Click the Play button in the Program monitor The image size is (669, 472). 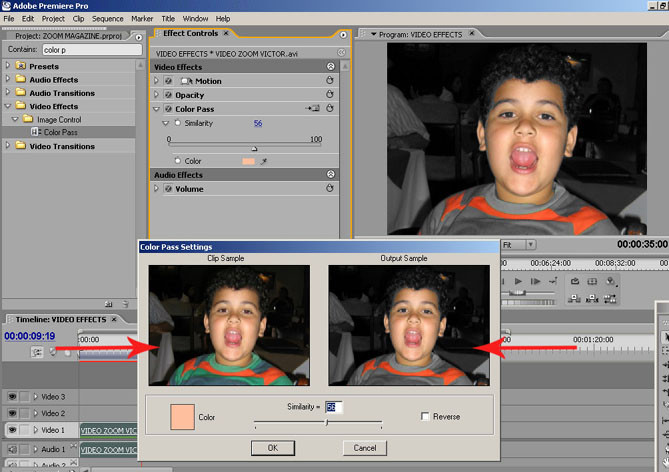pos(518,282)
